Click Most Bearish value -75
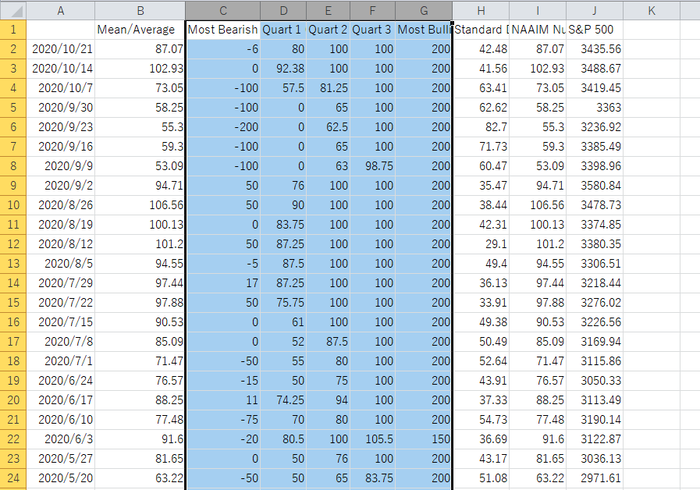 tap(223, 419)
